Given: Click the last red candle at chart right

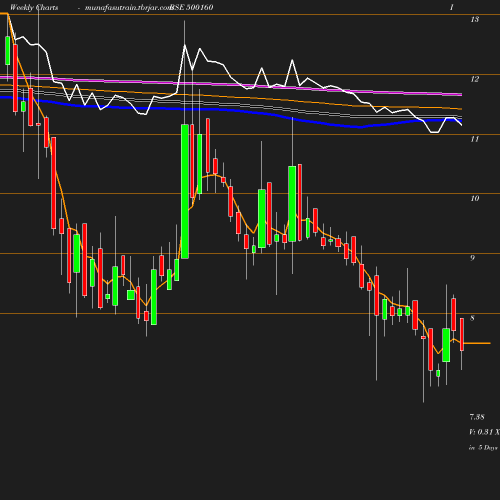Looking at the screenshot, I should click(x=462, y=334).
